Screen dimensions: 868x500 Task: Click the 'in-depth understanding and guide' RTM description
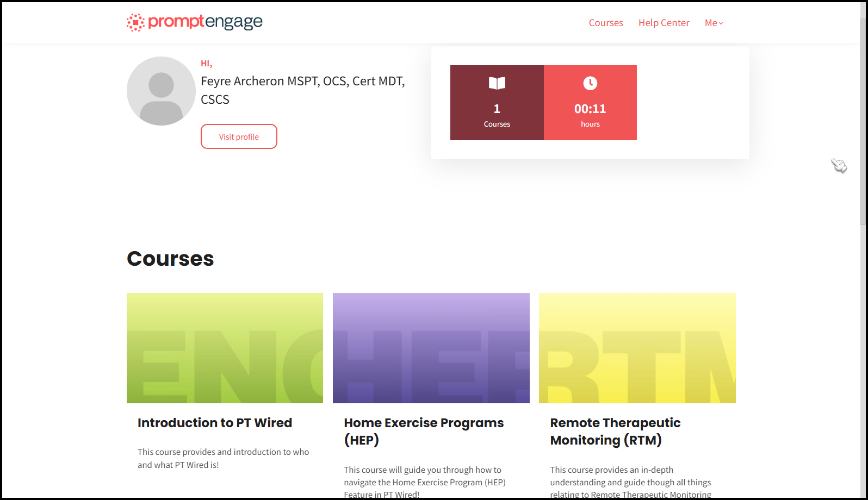click(x=631, y=482)
